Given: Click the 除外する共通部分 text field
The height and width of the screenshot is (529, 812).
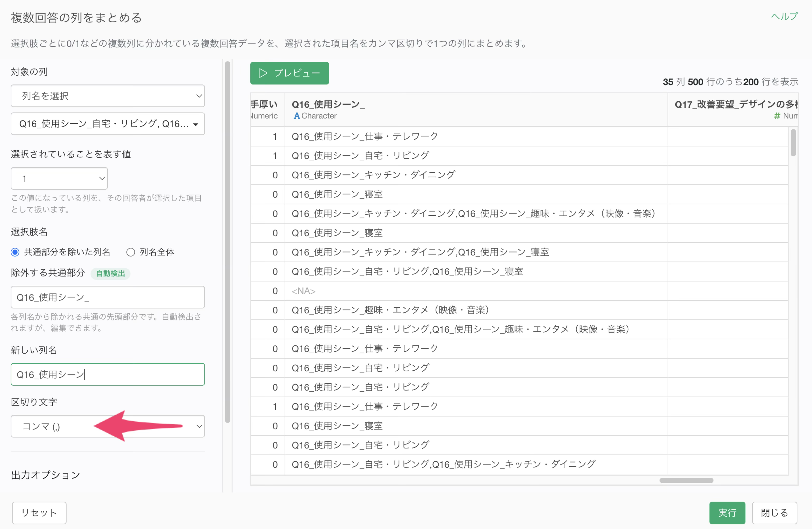Looking at the screenshot, I should pyautogui.click(x=108, y=297).
